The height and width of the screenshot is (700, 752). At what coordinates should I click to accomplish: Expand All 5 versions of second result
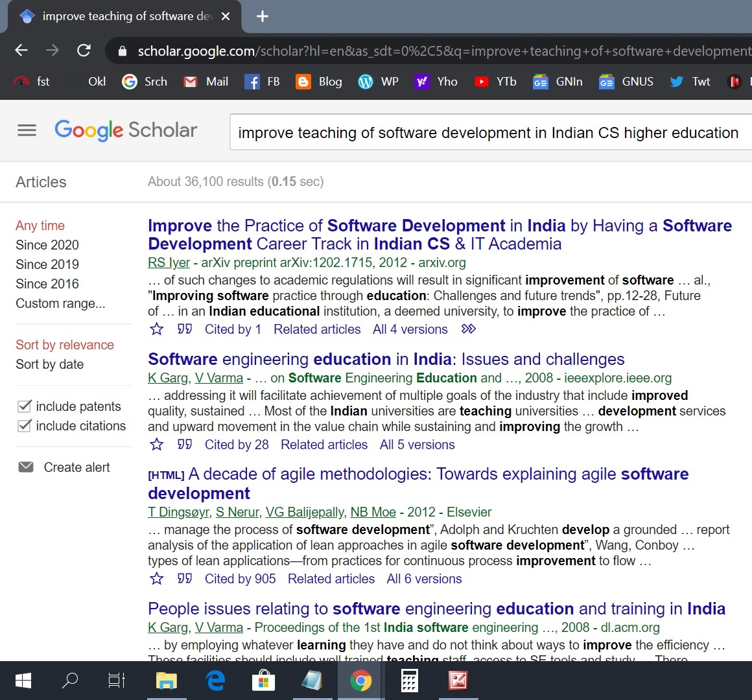point(417,445)
